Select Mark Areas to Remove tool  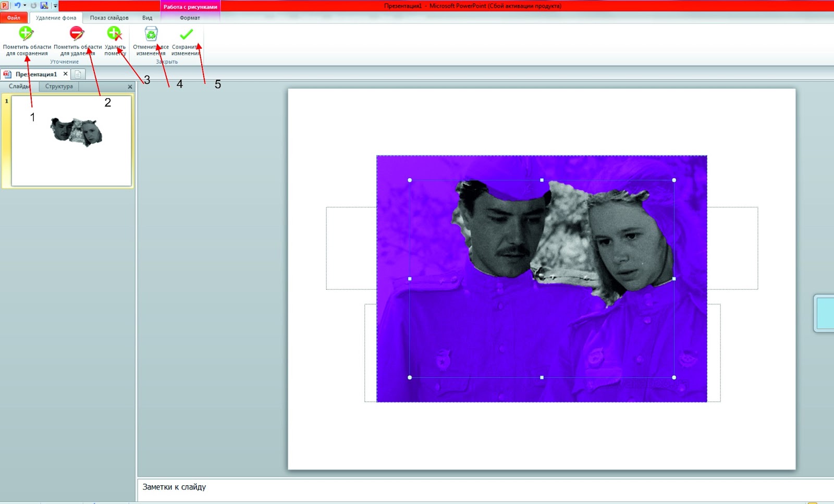point(77,41)
